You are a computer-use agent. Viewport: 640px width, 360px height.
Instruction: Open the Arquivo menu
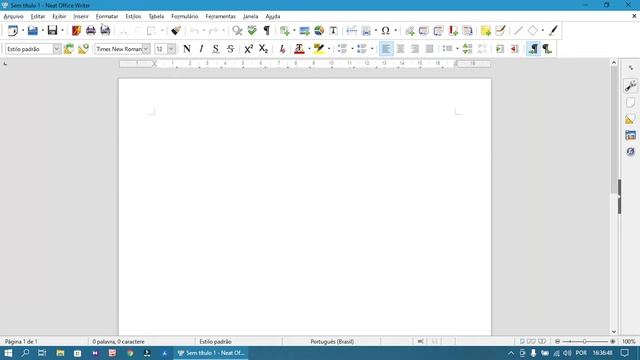click(13, 16)
